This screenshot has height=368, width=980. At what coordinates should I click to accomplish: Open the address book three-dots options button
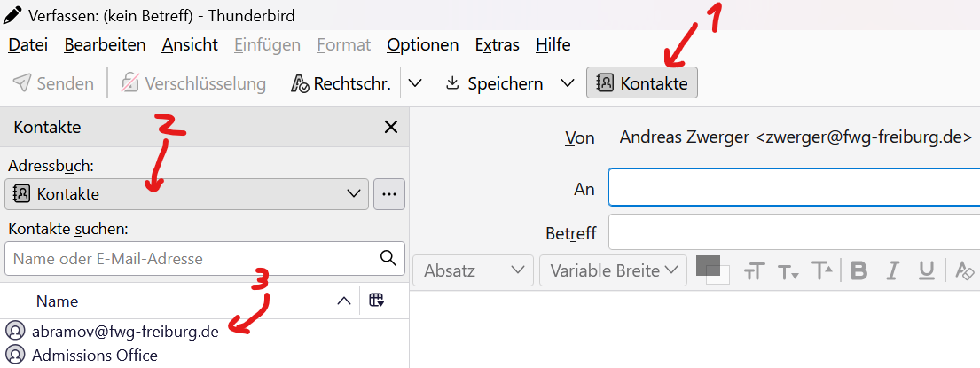click(389, 193)
